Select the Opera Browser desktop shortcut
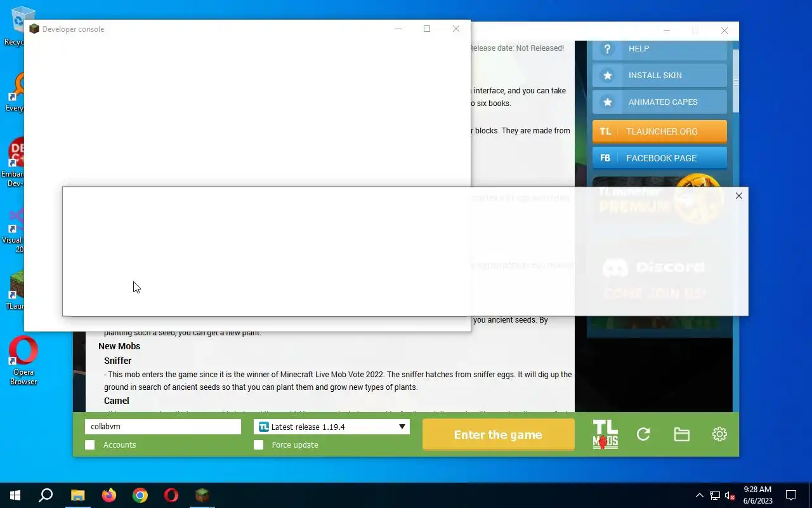Screen dimensions: 812x508 click(x=23, y=361)
